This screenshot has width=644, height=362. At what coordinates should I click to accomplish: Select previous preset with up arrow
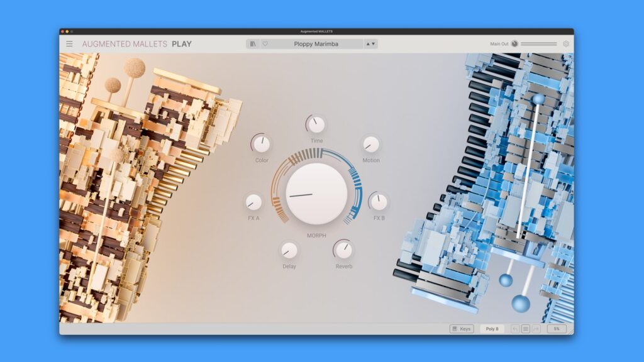point(368,44)
